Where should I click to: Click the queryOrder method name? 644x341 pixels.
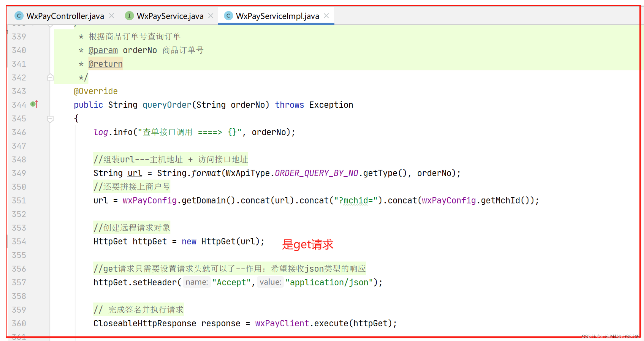(x=167, y=105)
